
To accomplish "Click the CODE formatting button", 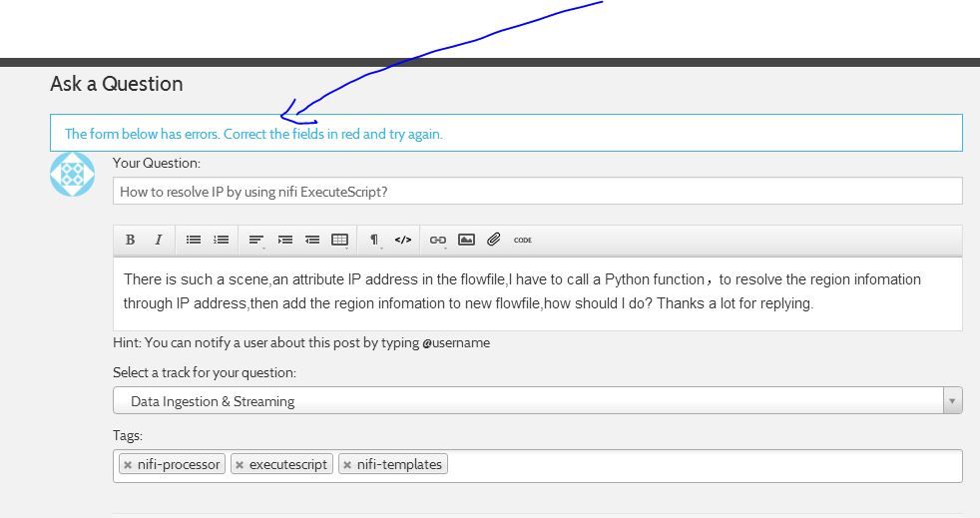I will 523,240.
